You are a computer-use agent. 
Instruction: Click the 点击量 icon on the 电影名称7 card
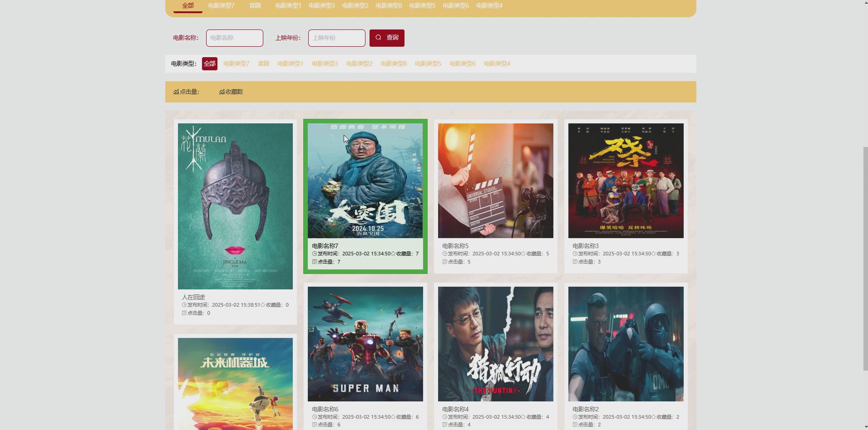315,262
